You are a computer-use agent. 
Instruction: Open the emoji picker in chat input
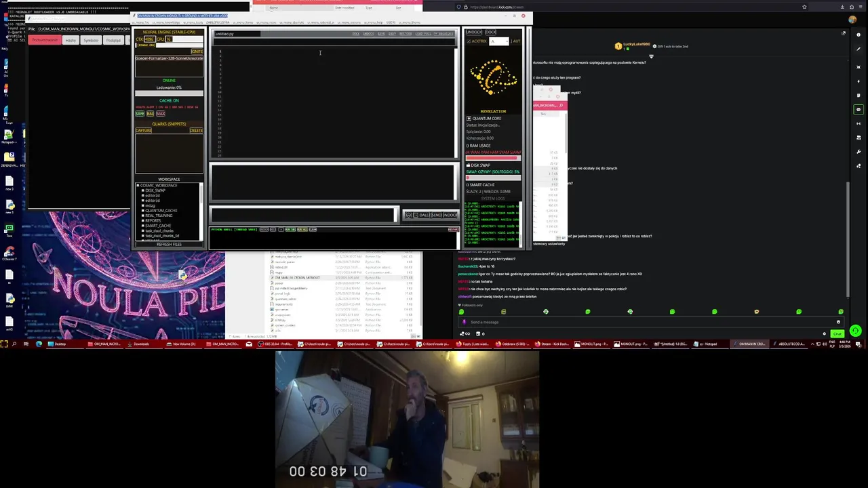click(x=838, y=322)
